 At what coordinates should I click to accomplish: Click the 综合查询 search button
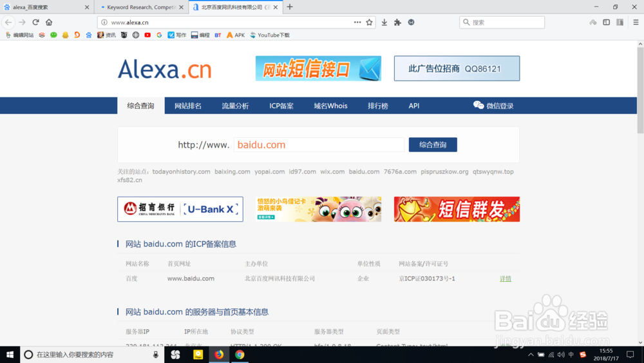tap(433, 144)
